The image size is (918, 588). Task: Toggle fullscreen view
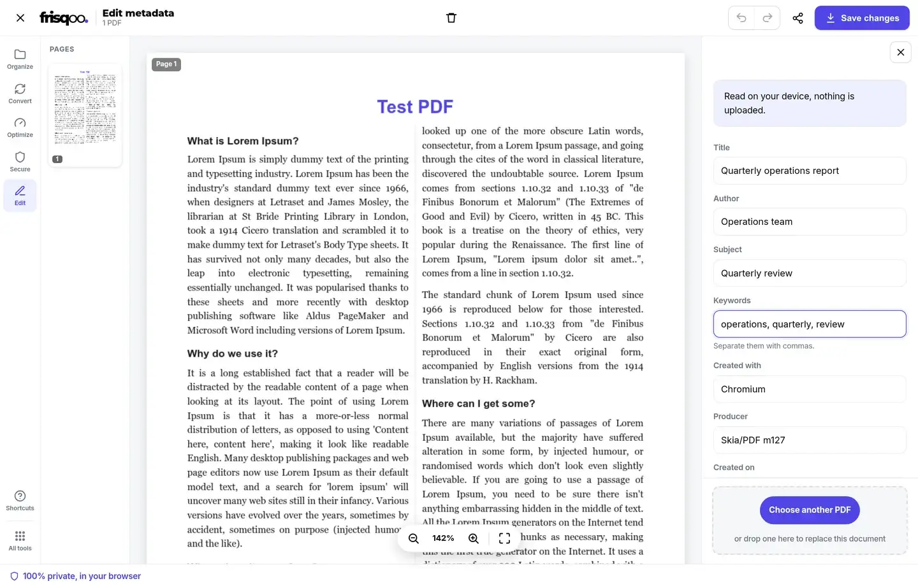click(505, 538)
